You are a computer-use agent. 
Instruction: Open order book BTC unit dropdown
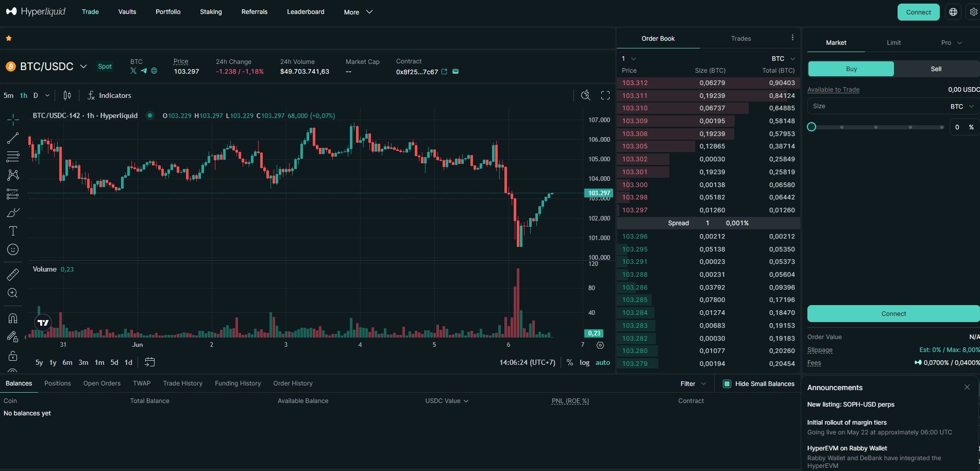pyautogui.click(x=783, y=58)
